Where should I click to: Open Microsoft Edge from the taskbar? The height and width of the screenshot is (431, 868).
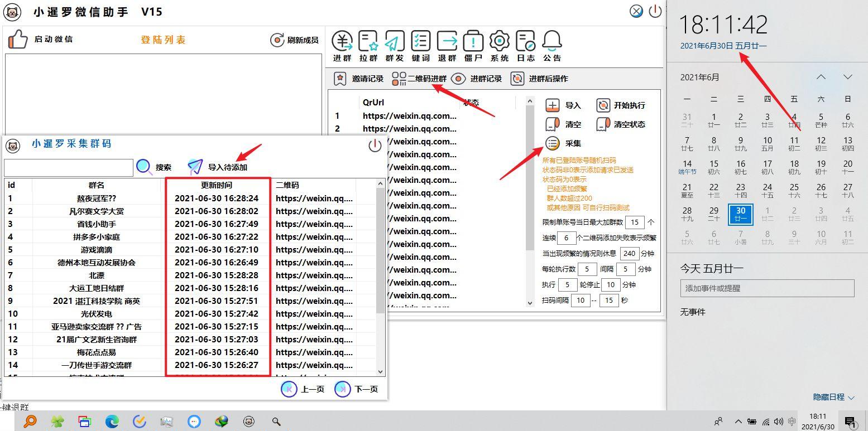pyautogui.click(x=112, y=422)
